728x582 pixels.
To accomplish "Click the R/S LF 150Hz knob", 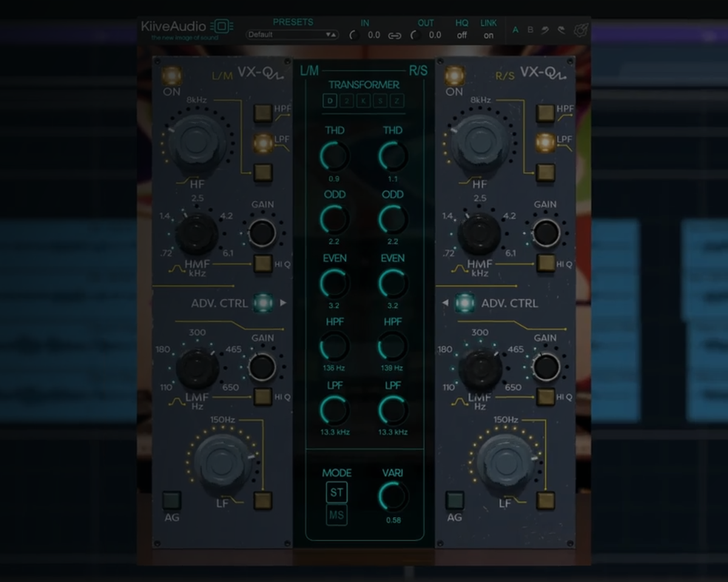I will pyautogui.click(x=506, y=462).
